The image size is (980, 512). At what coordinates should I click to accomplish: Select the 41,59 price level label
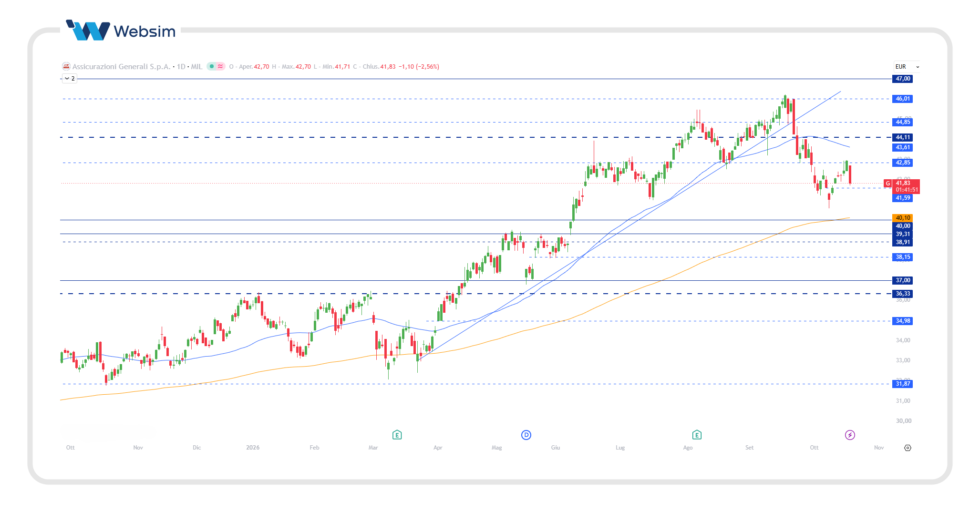[902, 198]
